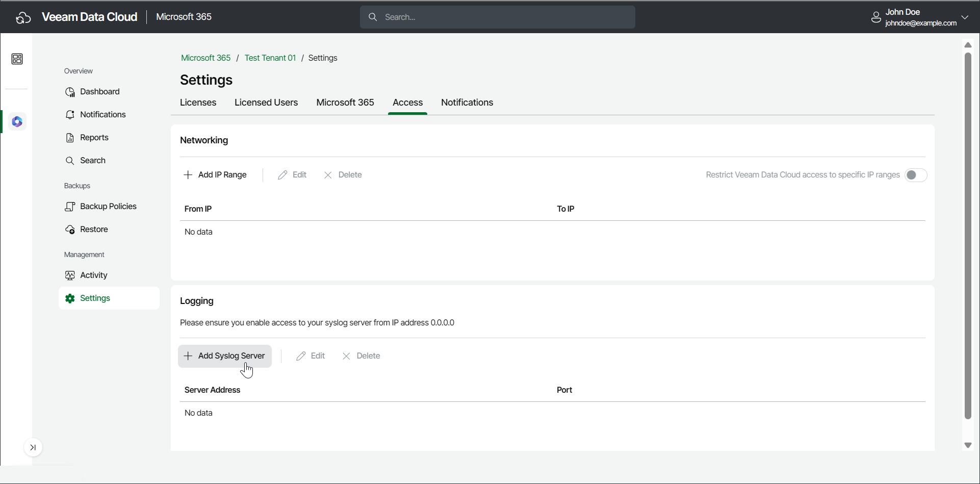Click the Add IP Range button
The image size is (980, 484).
215,175
